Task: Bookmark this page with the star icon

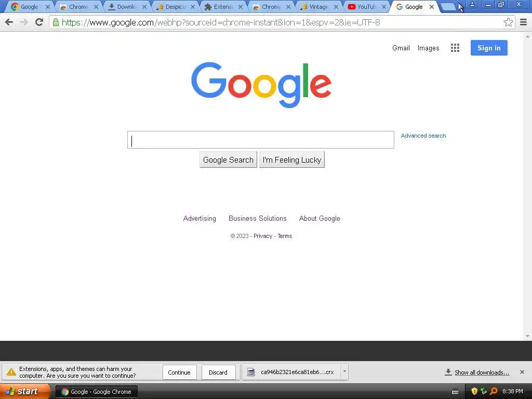Action: pyautogui.click(x=508, y=22)
